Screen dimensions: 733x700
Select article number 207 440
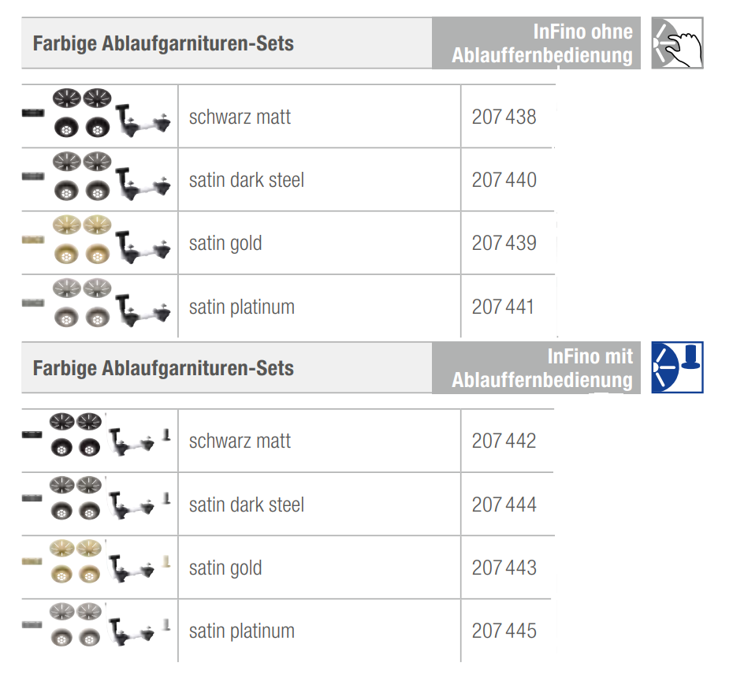(x=504, y=181)
